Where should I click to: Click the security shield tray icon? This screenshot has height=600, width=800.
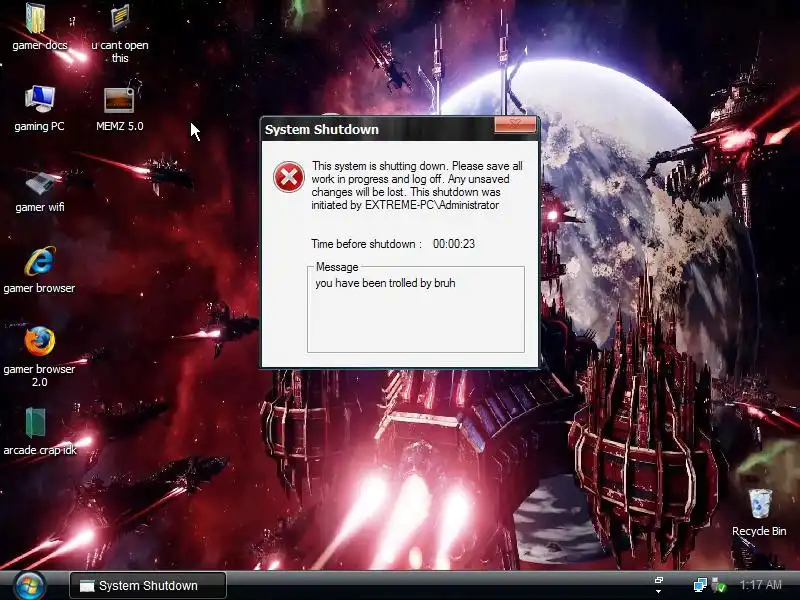pos(718,585)
